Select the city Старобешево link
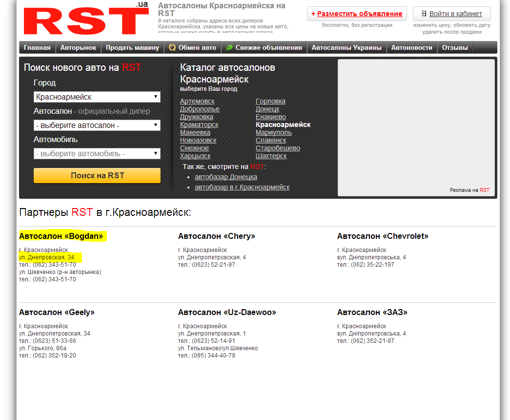The height and width of the screenshot is (420, 510). [x=278, y=148]
